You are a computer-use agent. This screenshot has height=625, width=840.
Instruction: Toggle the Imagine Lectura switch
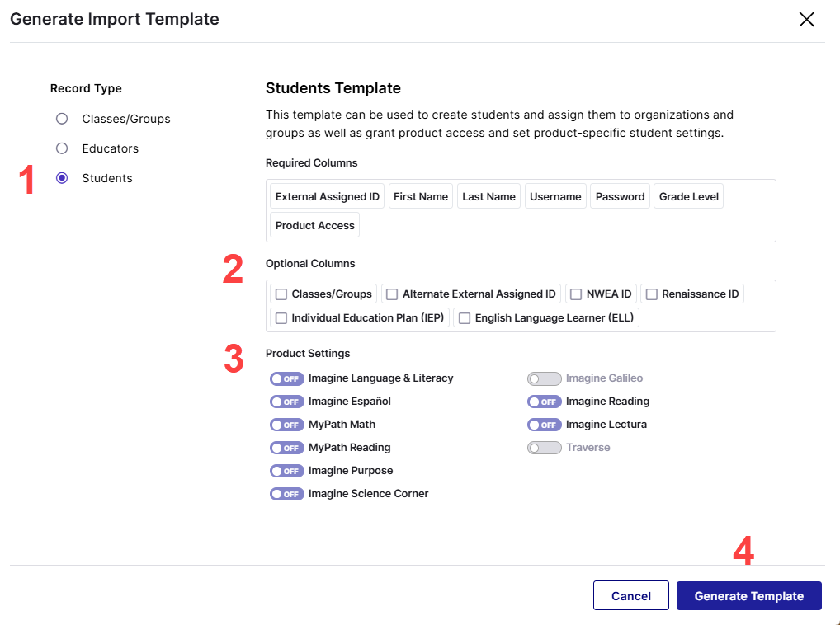coord(544,425)
